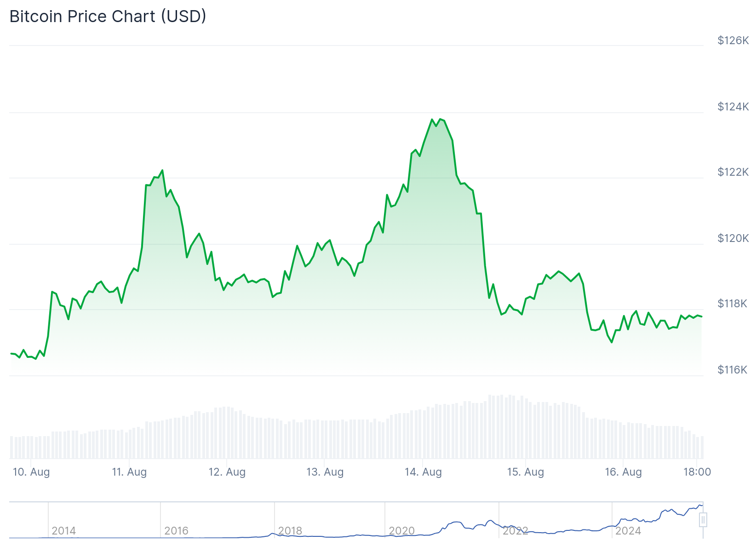Click the $118K y-axis label
The height and width of the screenshot is (552, 756).
[x=732, y=304]
